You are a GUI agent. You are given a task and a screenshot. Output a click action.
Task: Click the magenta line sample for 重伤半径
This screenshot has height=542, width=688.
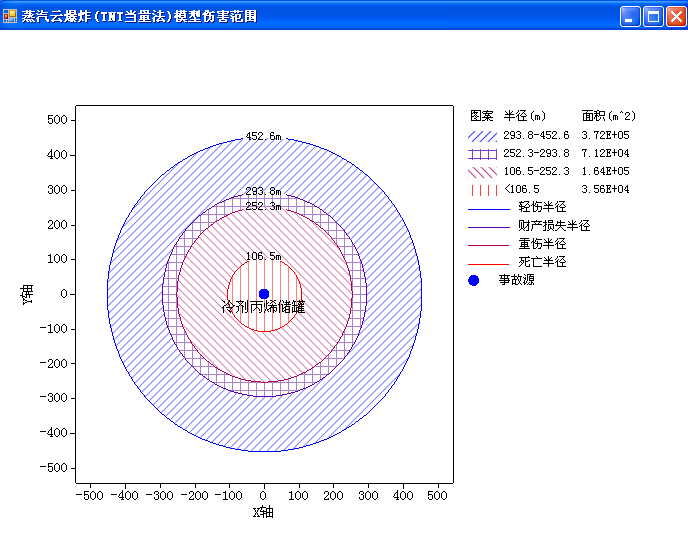488,245
